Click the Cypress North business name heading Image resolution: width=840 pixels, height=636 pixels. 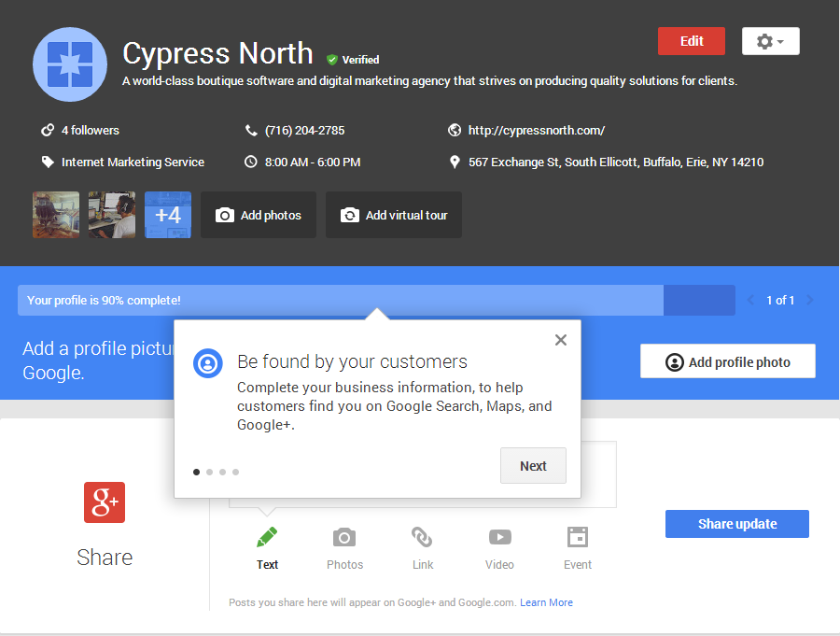point(217,53)
